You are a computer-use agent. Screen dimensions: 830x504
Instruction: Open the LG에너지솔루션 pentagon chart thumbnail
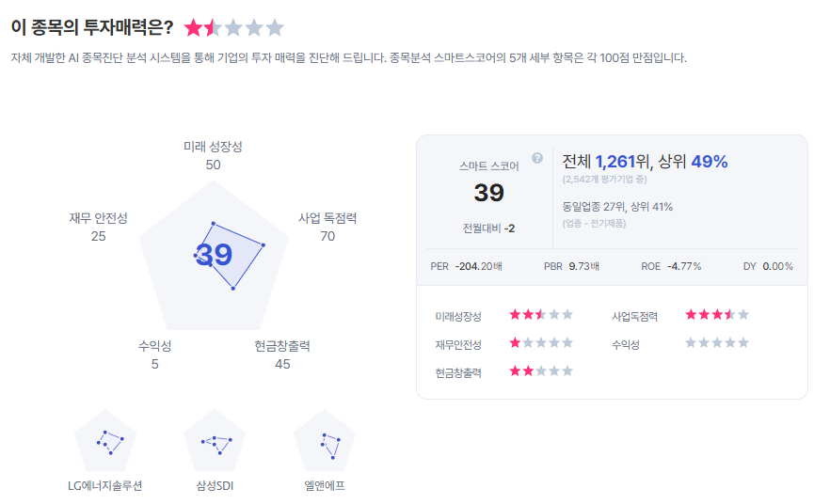[x=105, y=442]
